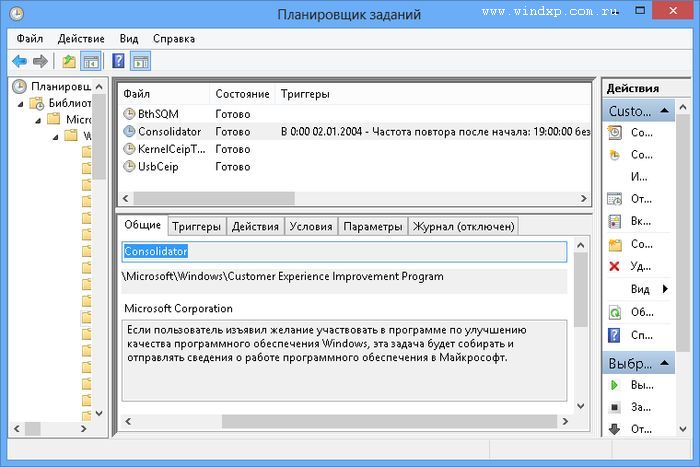This screenshot has width=700, height=467.
Task: Click the 'Вк...' enable history action
Action: pyautogui.click(x=630, y=221)
